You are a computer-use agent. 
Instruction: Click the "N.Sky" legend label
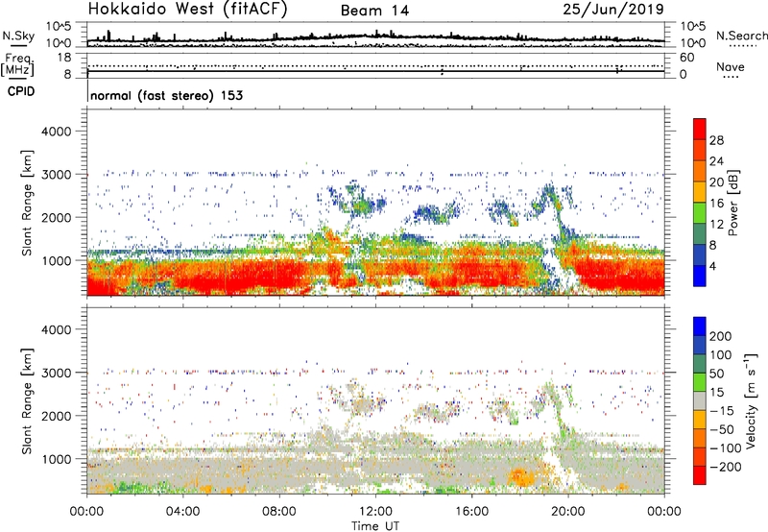18,36
